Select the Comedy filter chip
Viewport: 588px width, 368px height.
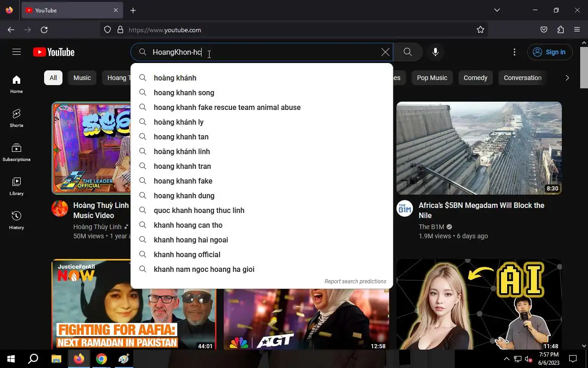(x=475, y=78)
